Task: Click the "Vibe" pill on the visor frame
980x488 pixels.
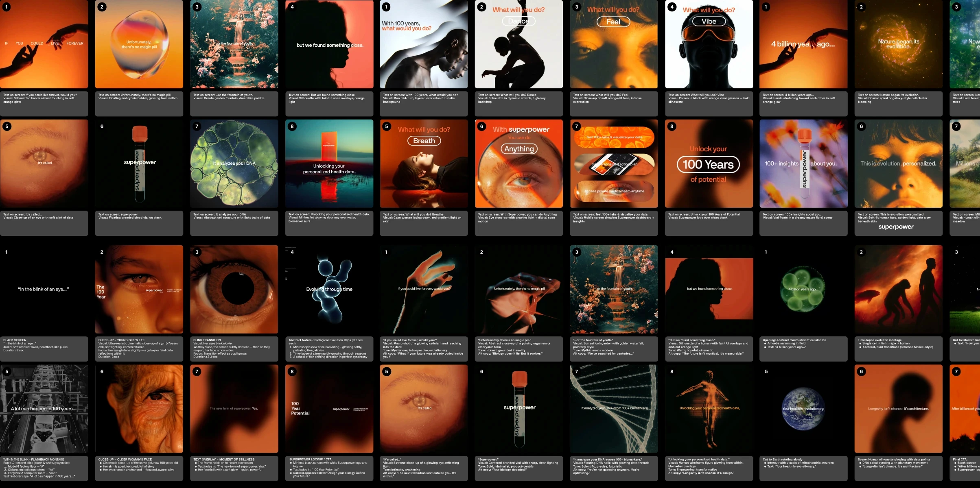Action: [x=709, y=22]
